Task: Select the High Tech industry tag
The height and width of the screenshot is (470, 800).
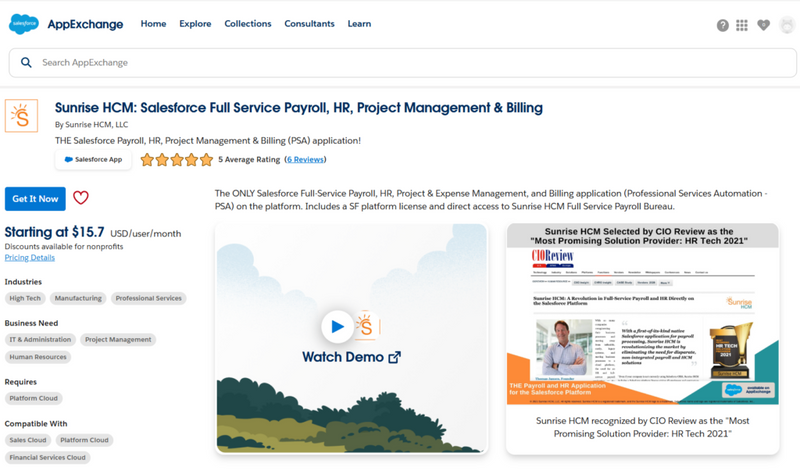Action: tap(25, 298)
